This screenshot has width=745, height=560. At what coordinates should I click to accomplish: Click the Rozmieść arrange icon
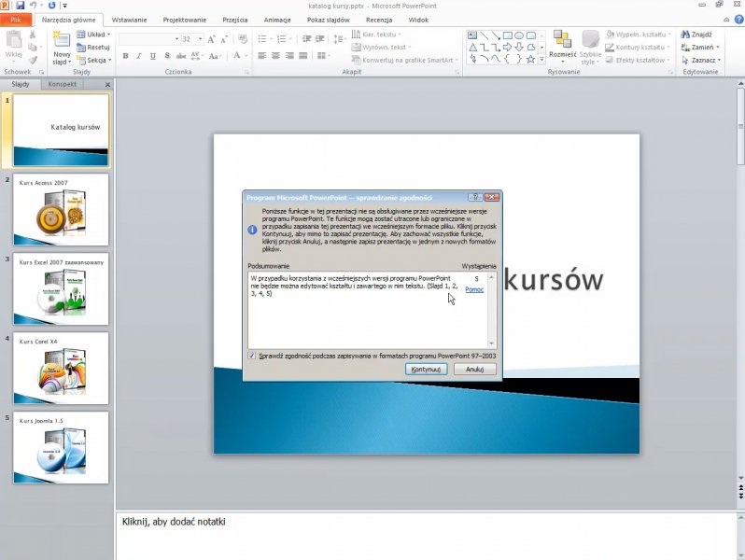click(x=562, y=38)
